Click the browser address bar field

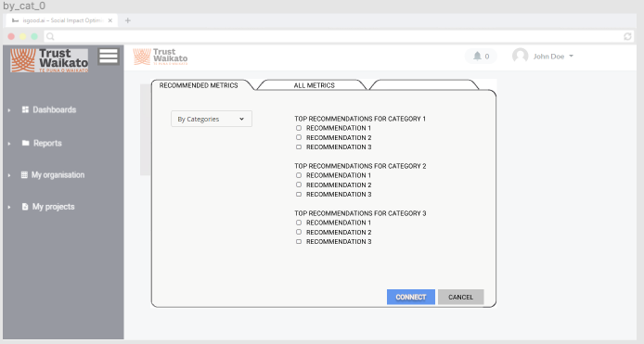(x=339, y=36)
